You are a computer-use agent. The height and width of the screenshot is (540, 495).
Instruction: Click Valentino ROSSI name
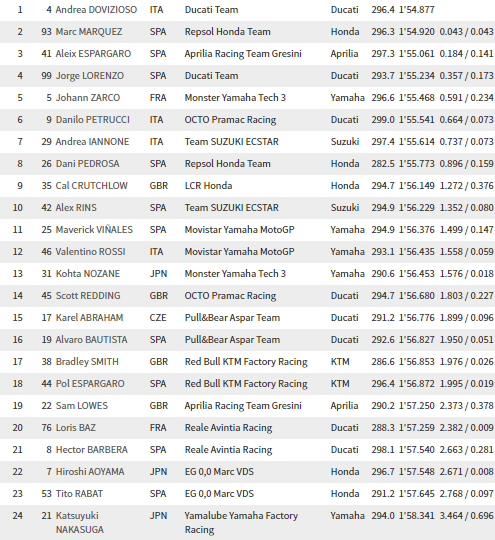(90, 252)
